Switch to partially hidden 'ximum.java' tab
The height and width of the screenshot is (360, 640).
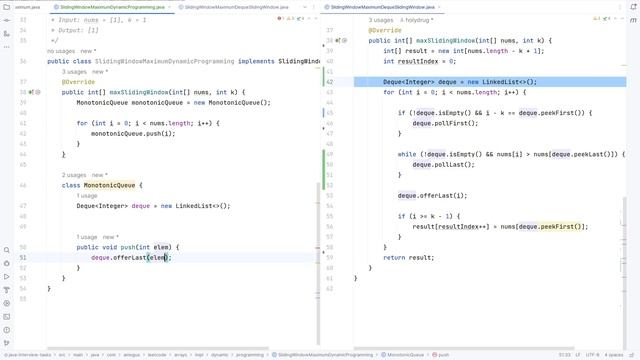[28, 7]
